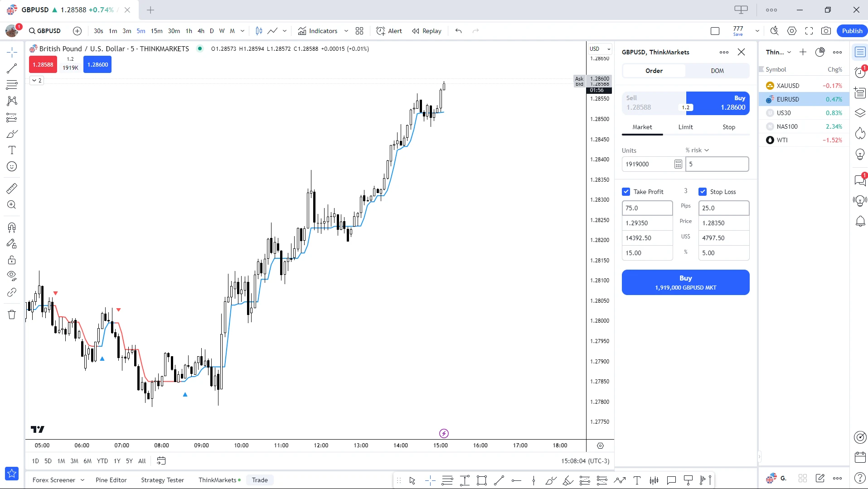Open the Indicators menu
Image resolution: width=868 pixels, height=489 pixels.
pos(322,31)
